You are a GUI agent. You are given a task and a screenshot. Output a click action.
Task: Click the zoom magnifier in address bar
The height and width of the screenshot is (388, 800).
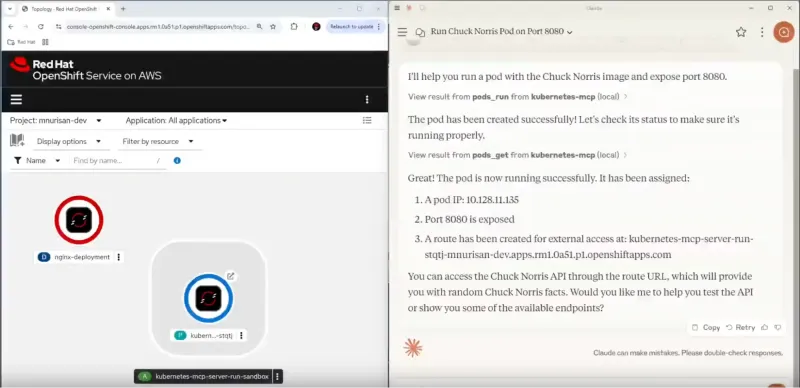[x=259, y=27]
